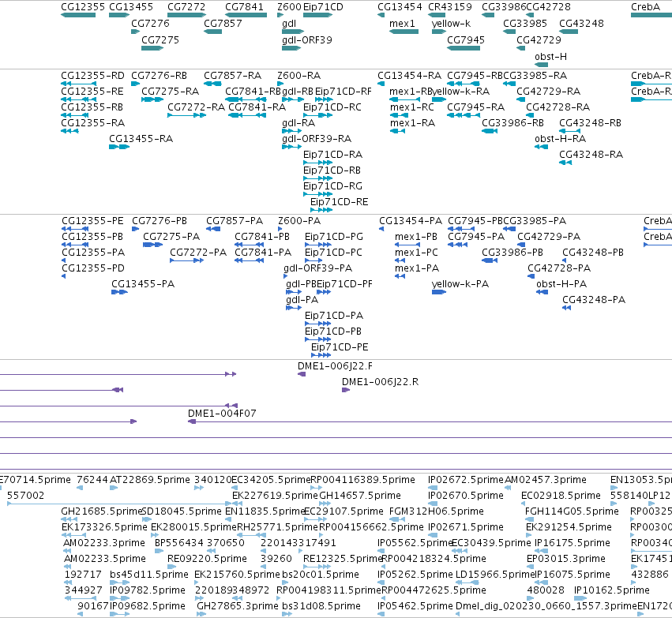The image size is (672, 618).
Task: Click transcript CG7276-RB
Action: point(159,76)
